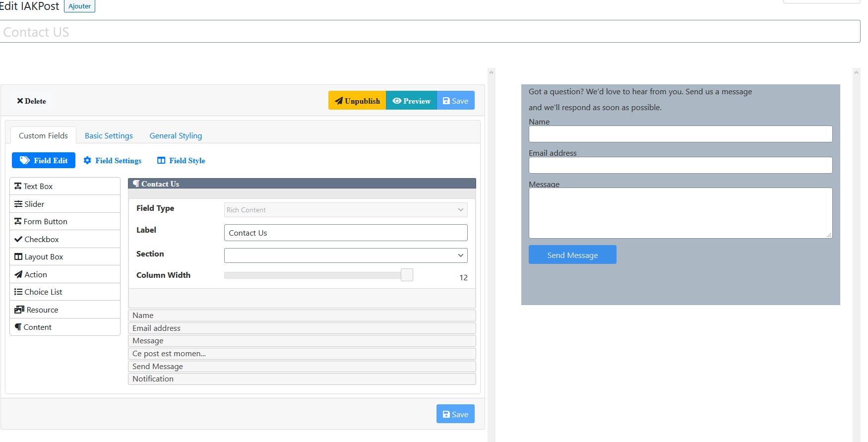Viewport: 868px width, 442px height.
Task: Click the Send Message button in preview
Action: 572,254
